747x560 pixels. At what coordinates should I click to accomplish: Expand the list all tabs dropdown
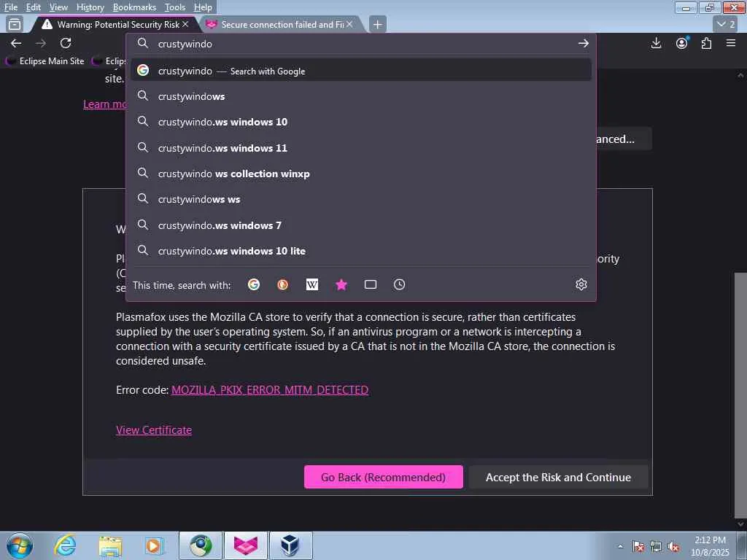[x=726, y=24]
